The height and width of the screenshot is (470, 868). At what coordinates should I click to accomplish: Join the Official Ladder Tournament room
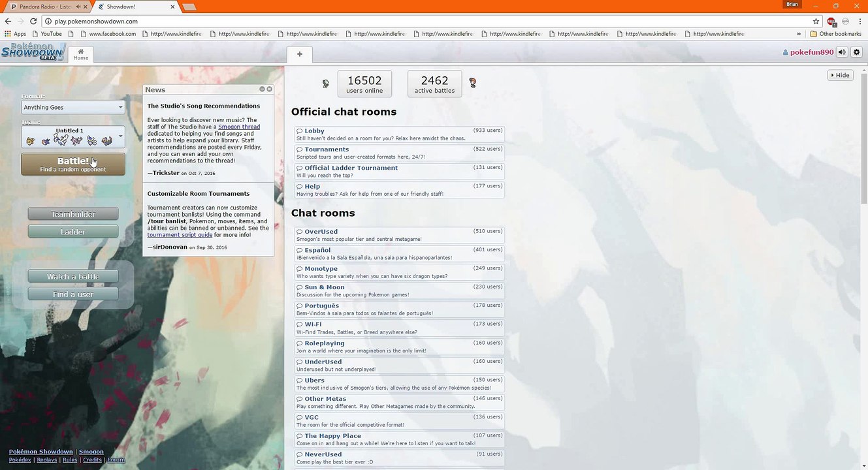(400, 171)
